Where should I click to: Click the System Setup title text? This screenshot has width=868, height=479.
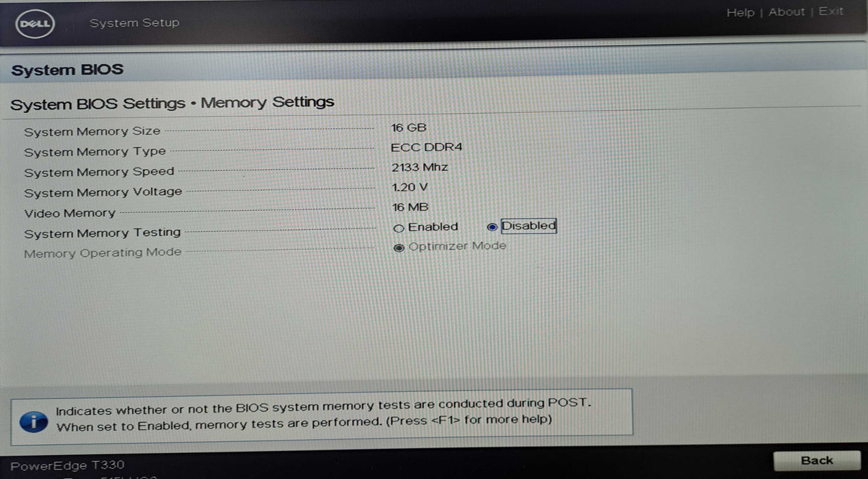tap(134, 23)
